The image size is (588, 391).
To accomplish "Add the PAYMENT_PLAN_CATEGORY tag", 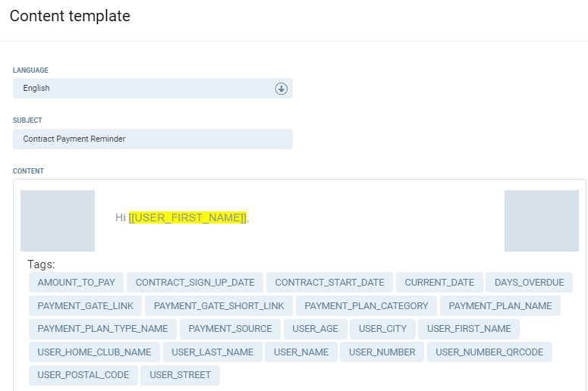I will [366, 306].
